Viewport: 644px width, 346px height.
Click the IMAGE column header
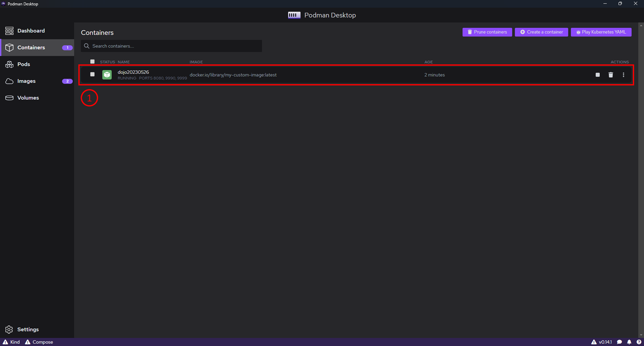(196, 62)
